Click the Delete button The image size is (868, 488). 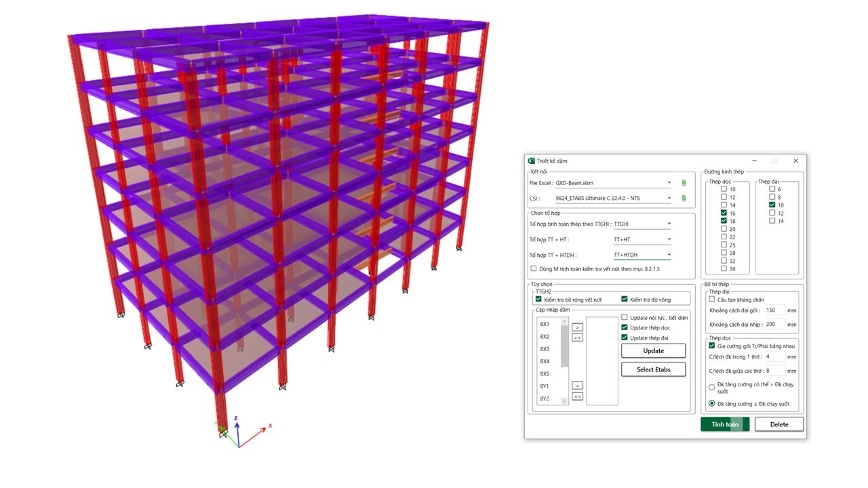pos(779,424)
